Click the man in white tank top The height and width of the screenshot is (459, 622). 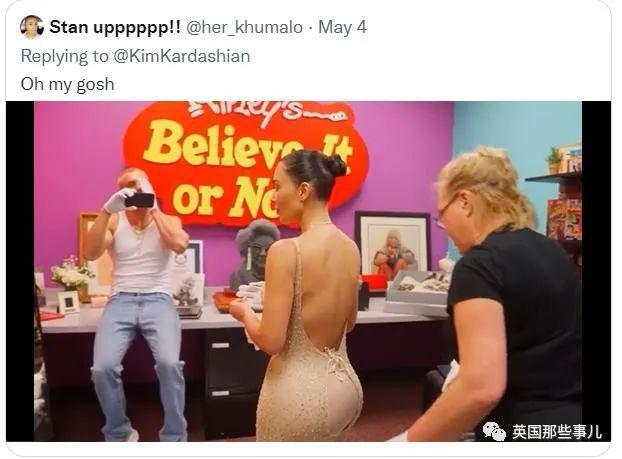tap(137, 303)
